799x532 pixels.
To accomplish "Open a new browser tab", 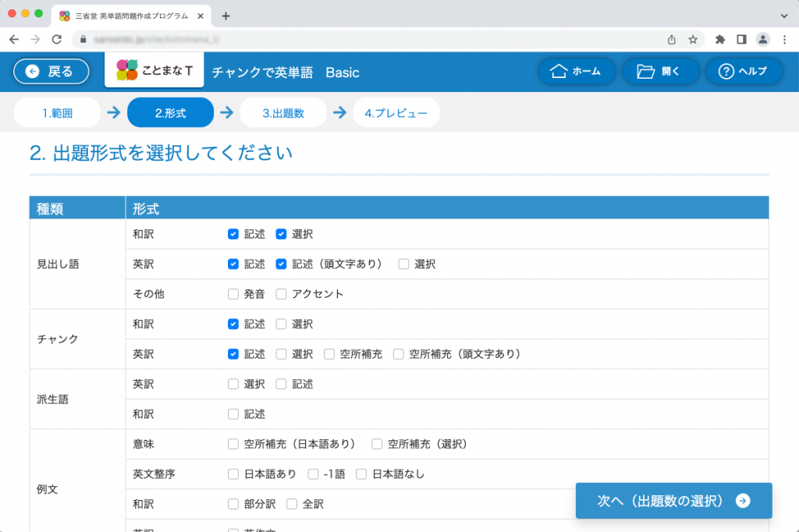I will [225, 16].
